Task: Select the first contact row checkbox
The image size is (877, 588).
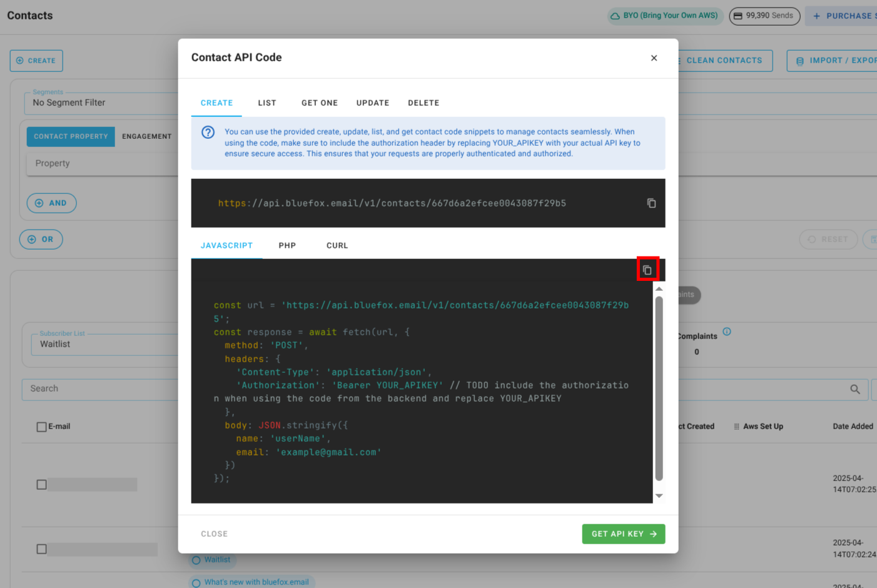Action: tap(41, 484)
